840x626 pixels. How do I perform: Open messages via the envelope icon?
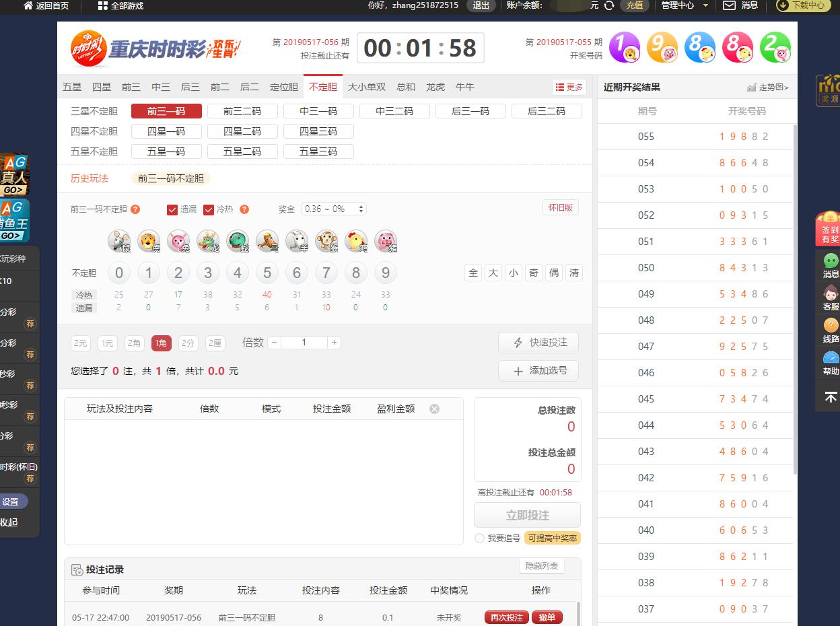(729, 5)
